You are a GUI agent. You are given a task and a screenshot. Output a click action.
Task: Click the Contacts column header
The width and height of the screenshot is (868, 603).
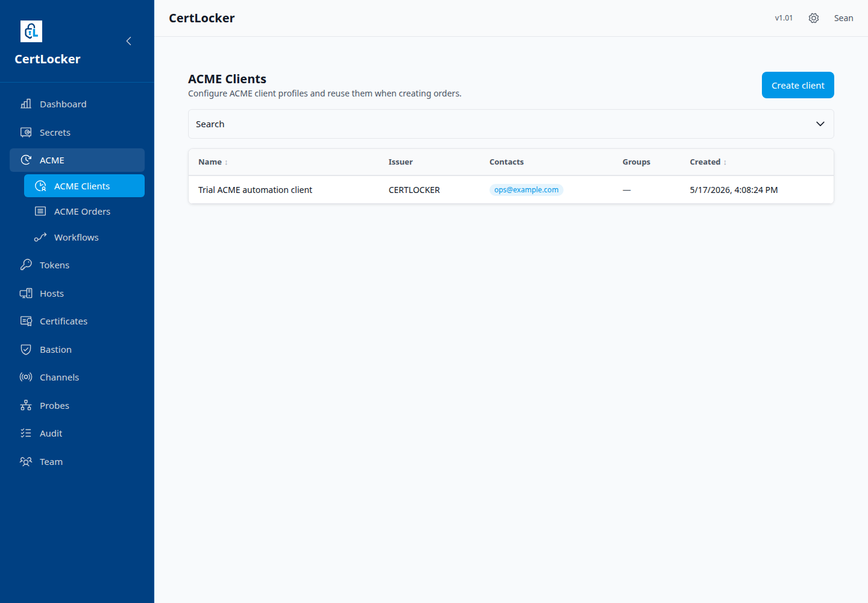506,162
